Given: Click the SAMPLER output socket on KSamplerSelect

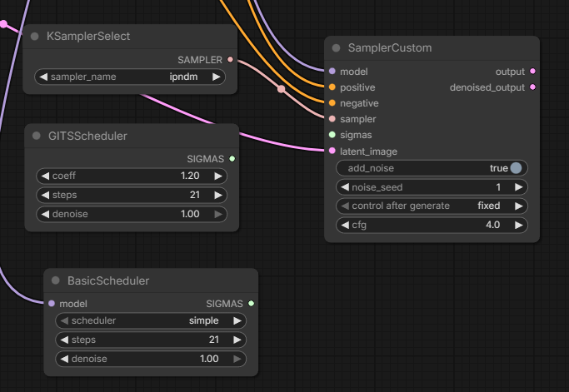Looking at the screenshot, I should pyautogui.click(x=230, y=59).
